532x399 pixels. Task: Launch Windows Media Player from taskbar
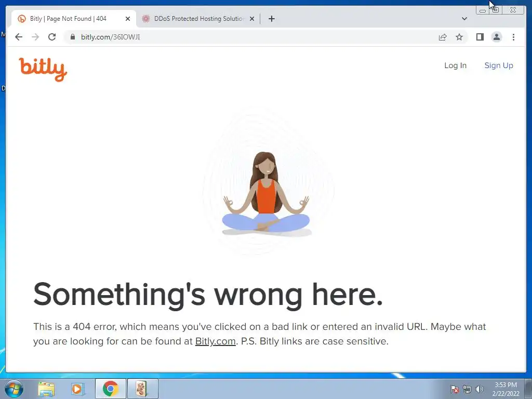(77, 389)
